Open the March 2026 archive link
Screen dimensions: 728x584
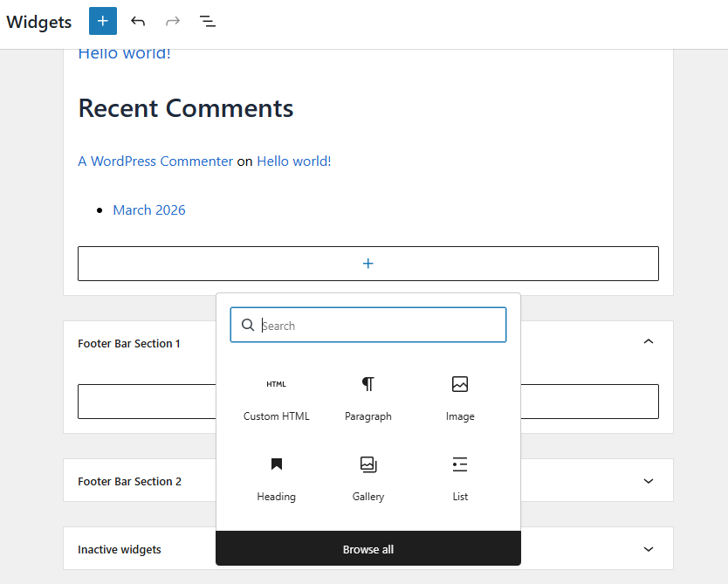149,210
